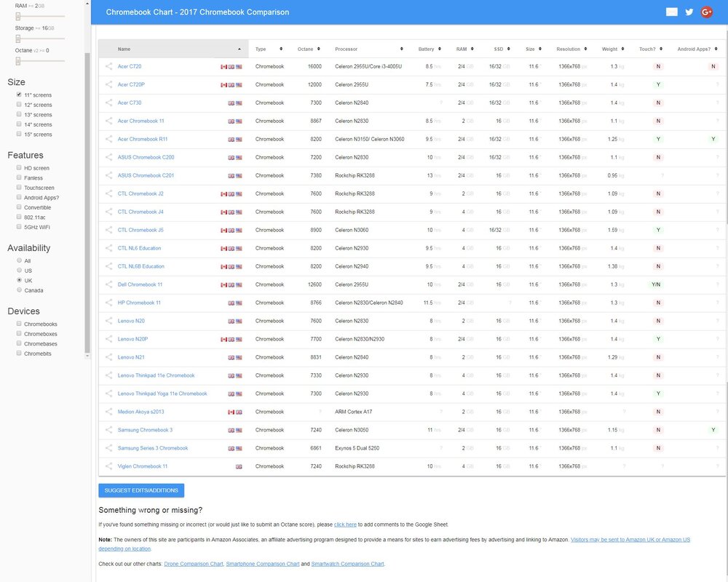Open the Smartphone Comparison Chart link
Viewport: 728px width, 582px height.
(263, 564)
